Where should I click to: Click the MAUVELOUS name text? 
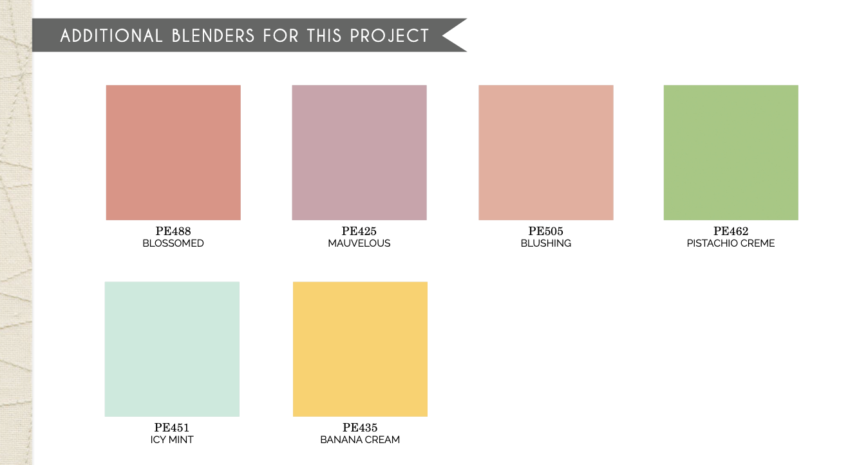[x=359, y=243]
